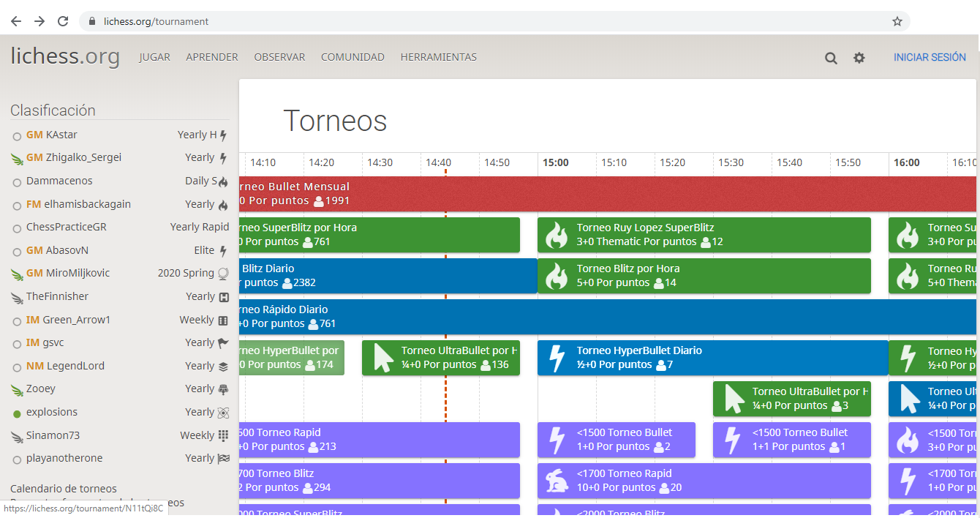The width and height of the screenshot is (980, 518).
Task: Click the lightning icon next to KAstar's Yearly H
Action: pyautogui.click(x=224, y=135)
